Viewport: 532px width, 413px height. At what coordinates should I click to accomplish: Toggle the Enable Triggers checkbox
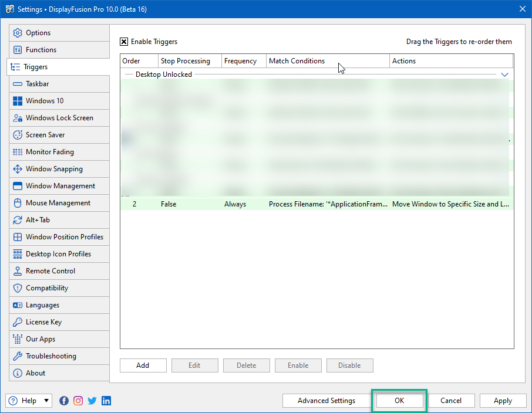coord(124,42)
